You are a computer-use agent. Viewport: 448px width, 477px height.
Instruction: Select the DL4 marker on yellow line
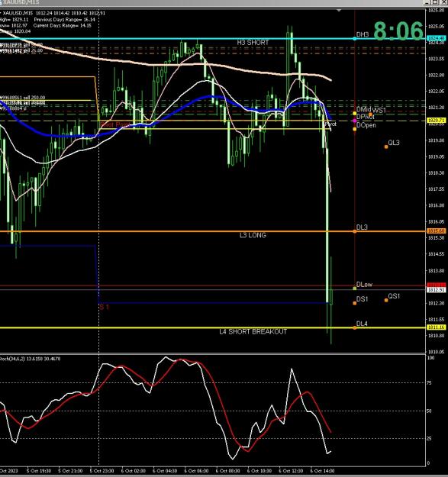click(355, 327)
